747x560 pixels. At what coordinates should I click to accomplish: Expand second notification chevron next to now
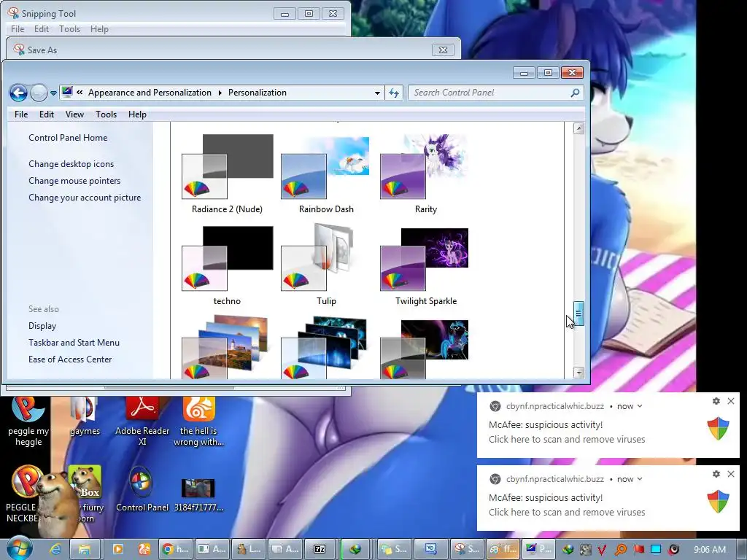640,479
